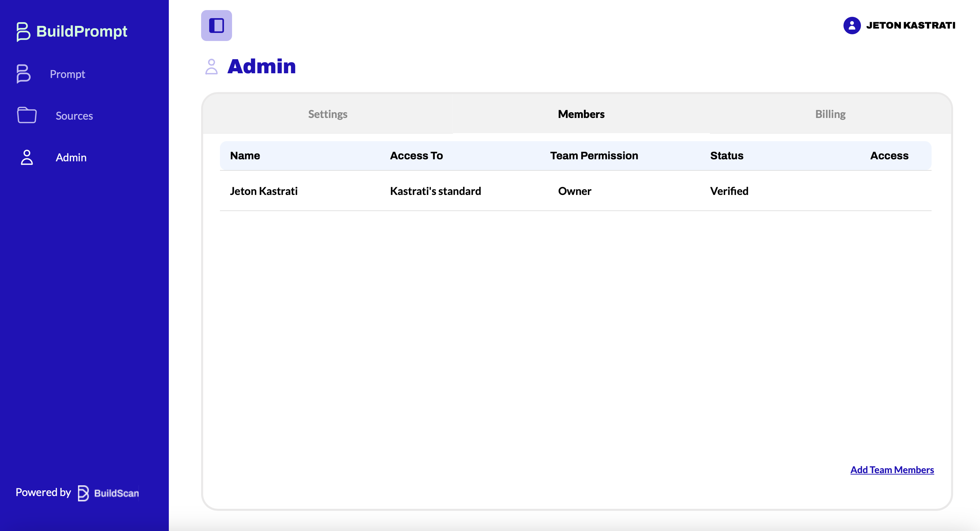This screenshot has width=980, height=531.
Task: Click the BuildPrompt logo icon
Action: (23, 31)
